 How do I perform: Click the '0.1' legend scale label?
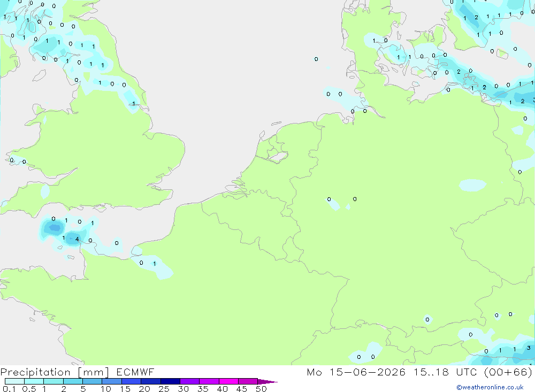9,389
